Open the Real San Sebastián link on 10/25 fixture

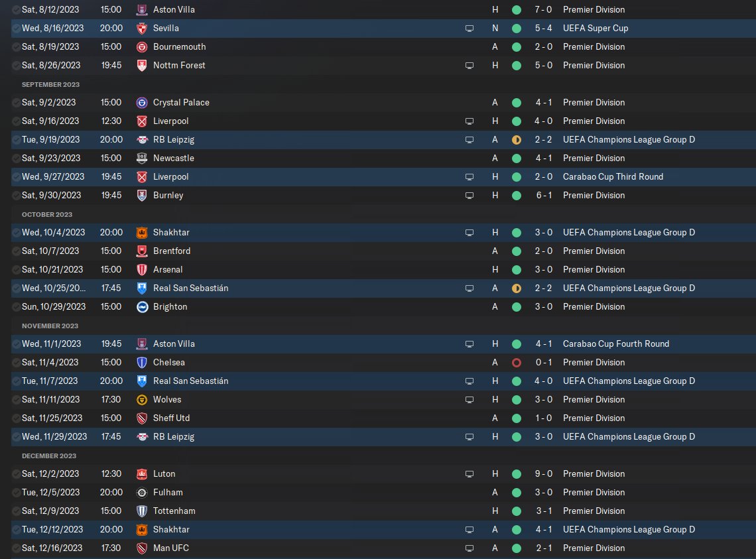[x=190, y=288]
